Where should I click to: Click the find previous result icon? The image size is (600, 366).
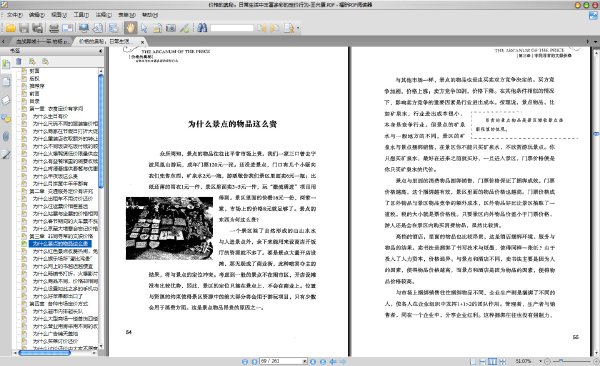coord(262,28)
